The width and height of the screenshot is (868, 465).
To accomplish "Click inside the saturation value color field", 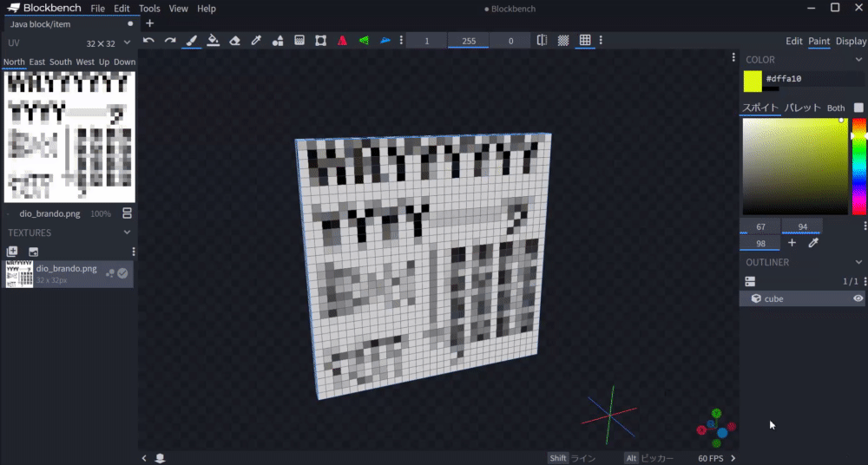I will (x=795, y=166).
